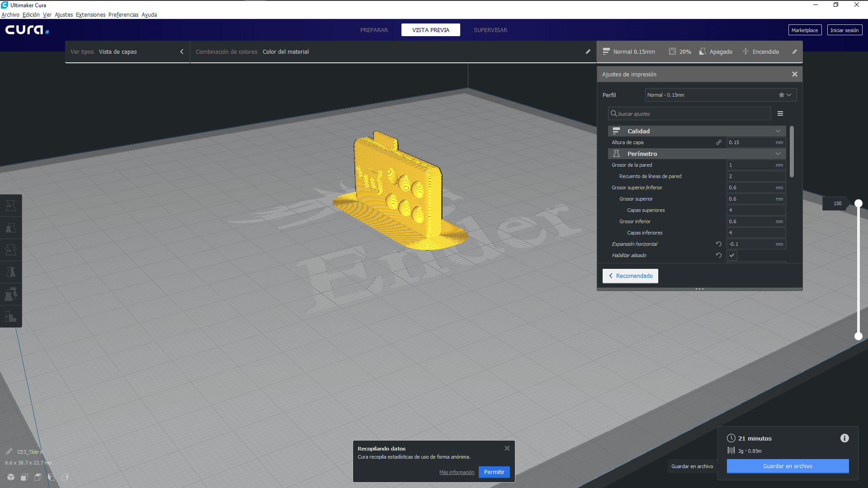Select the Mirror tool in left toolbar
This screenshot has width=868, height=488.
point(10,272)
